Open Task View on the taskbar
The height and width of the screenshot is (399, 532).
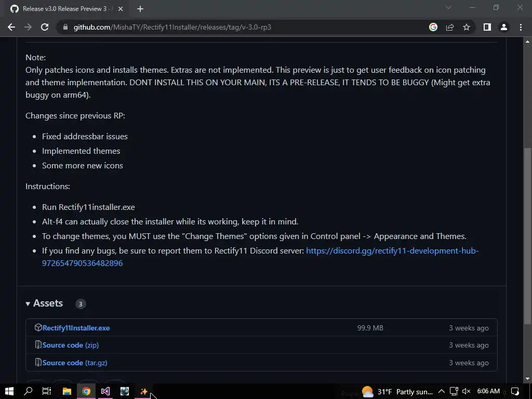click(47, 392)
